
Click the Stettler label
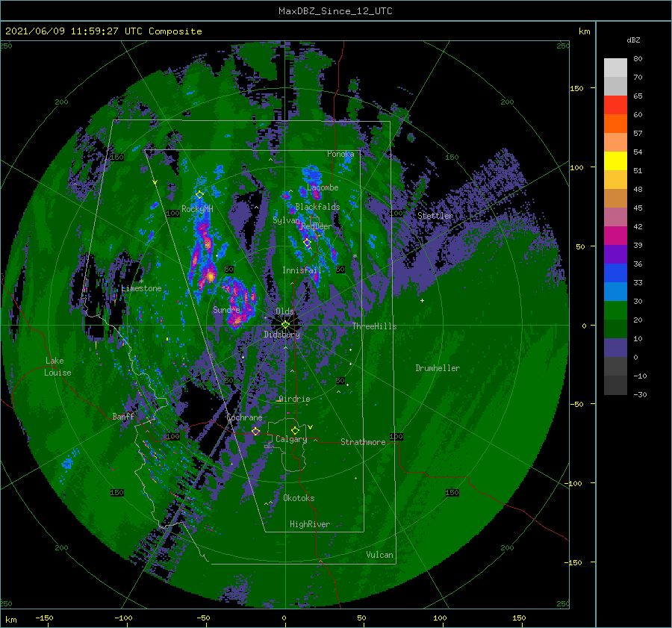[x=435, y=216]
